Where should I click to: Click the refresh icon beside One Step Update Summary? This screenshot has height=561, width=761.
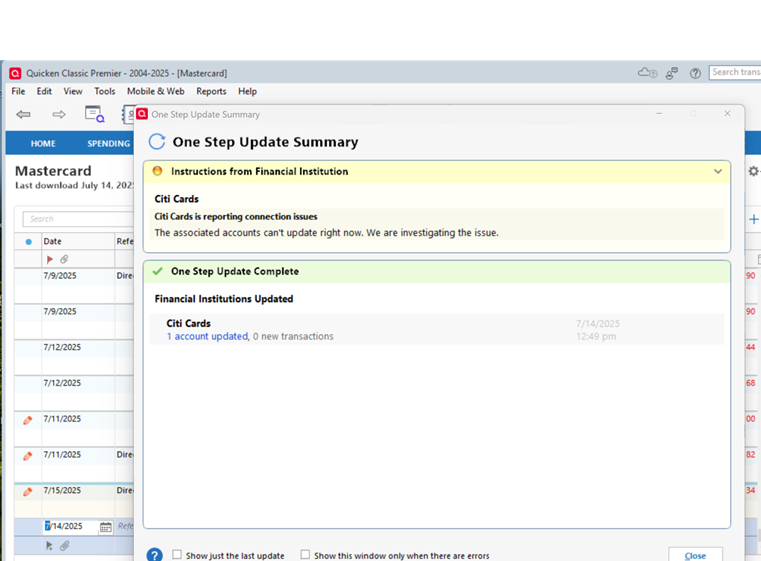157,142
